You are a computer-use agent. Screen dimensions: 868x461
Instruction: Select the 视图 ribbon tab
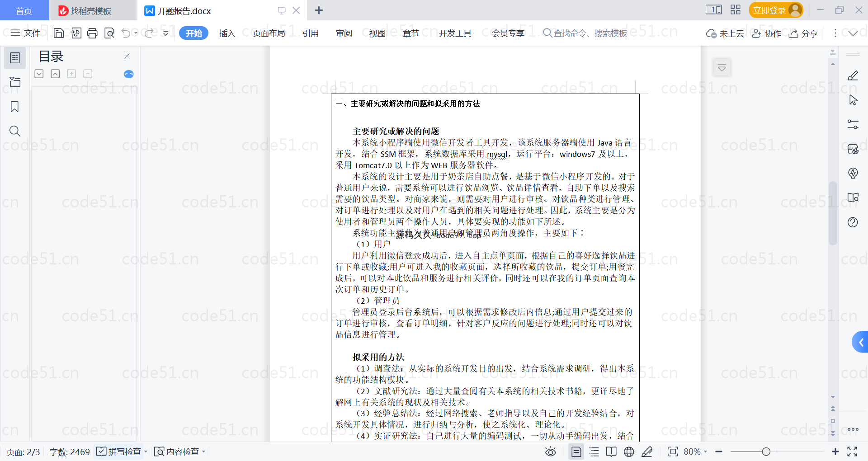[377, 33]
